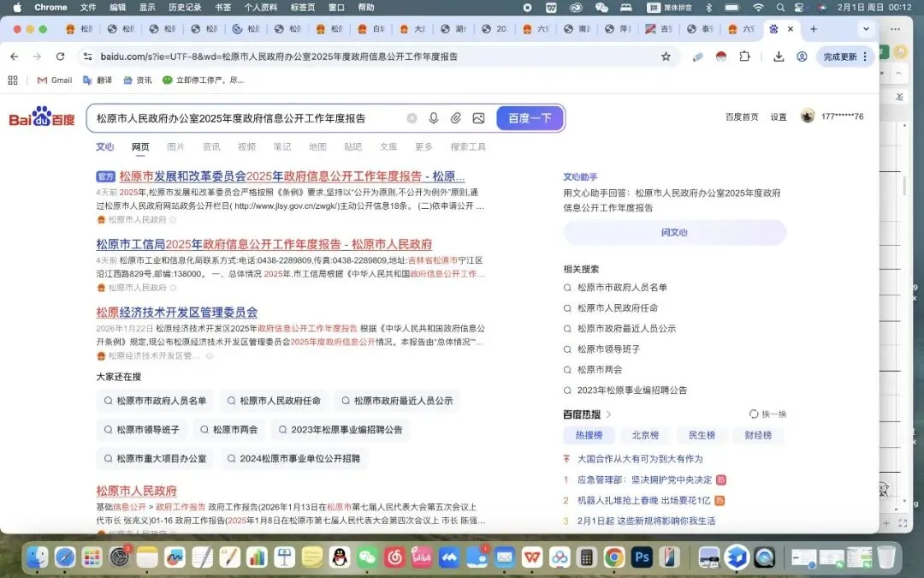Open the Wi-Fi menu bar icon
This screenshot has height=578, width=924.
pos(758,7)
